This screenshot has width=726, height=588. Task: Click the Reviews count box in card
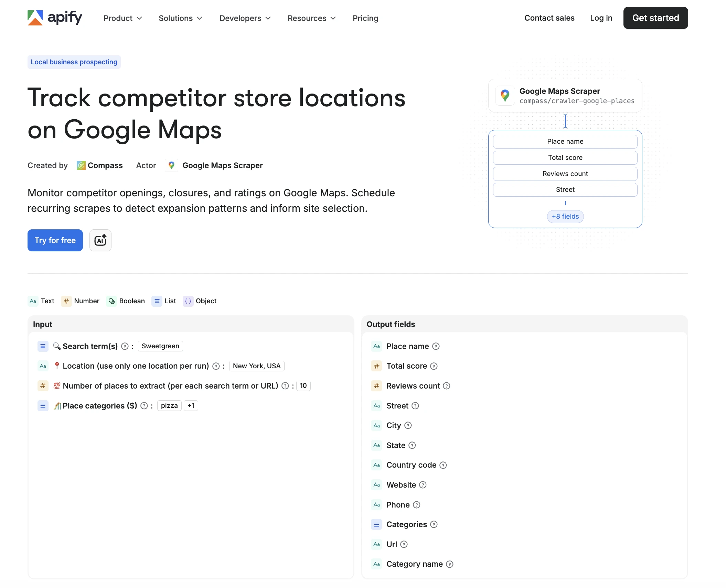[565, 174]
